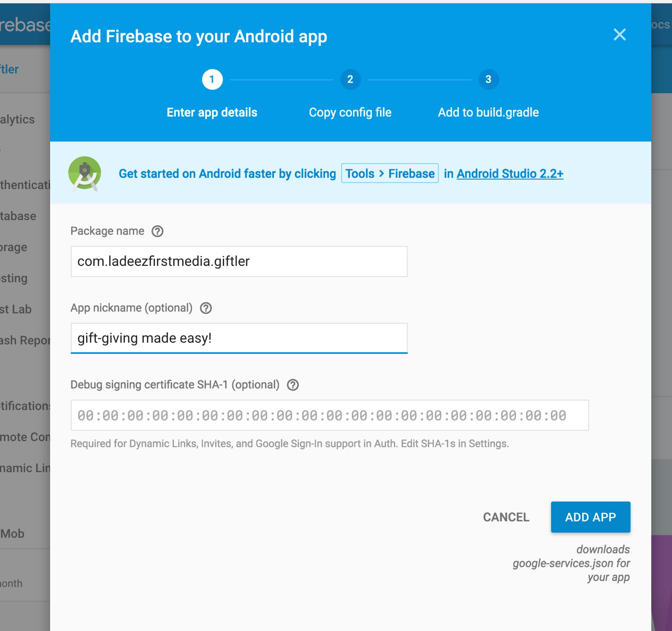This screenshot has height=631, width=672.
Task: Close the Add Firebase dialog
Action: click(619, 35)
